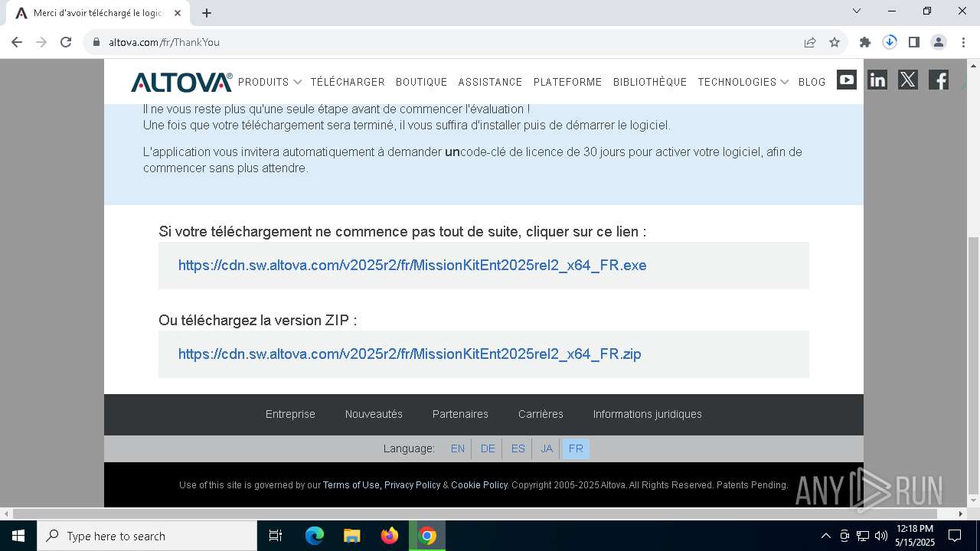Open Partenaires footer link

pyautogui.click(x=460, y=414)
